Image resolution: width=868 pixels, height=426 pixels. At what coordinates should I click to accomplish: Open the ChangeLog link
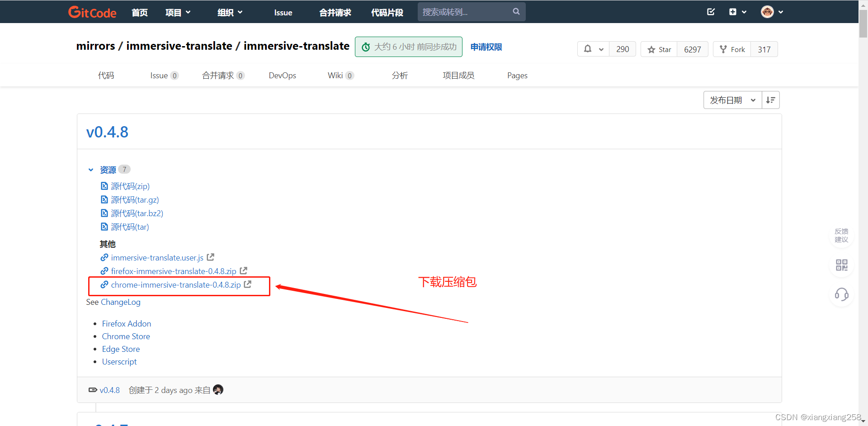click(x=121, y=302)
